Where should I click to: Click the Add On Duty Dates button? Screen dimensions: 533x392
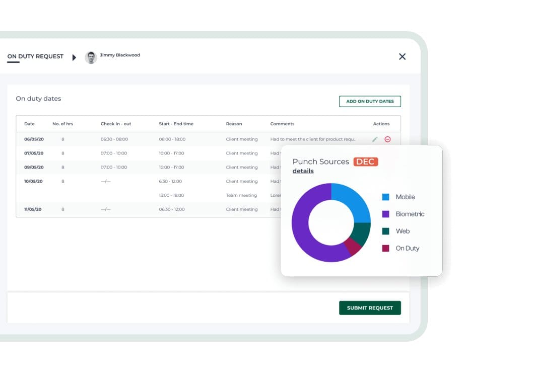370,102
